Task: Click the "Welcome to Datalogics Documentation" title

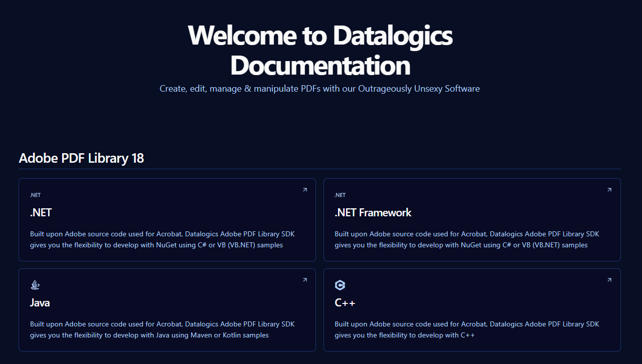Action: click(320, 50)
